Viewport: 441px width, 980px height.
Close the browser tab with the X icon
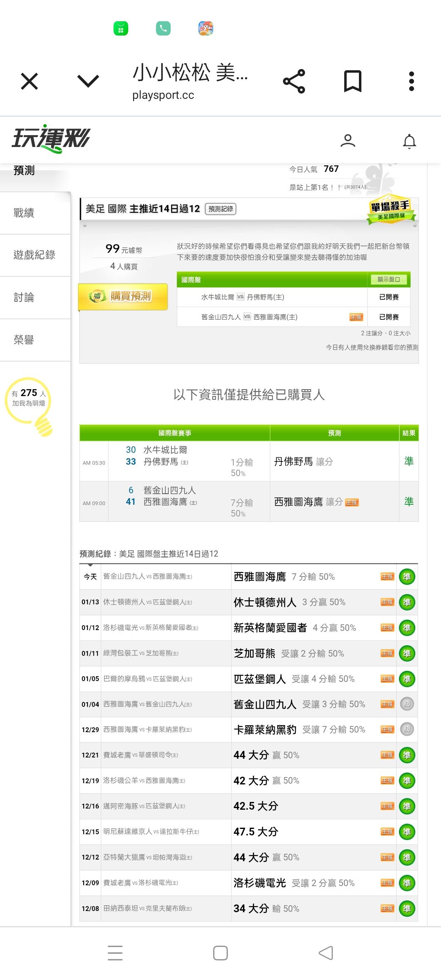click(x=29, y=81)
